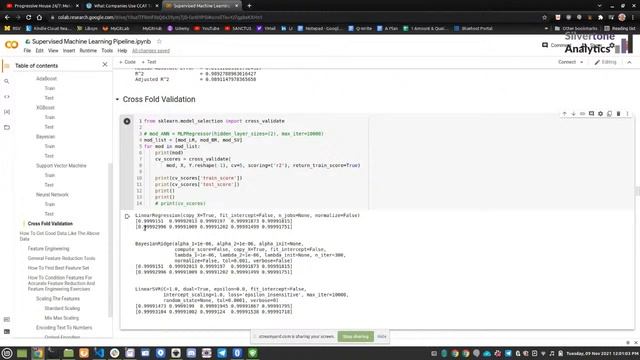
Task: Open the table of contents sidebar icon
Action: (x=7, y=66)
